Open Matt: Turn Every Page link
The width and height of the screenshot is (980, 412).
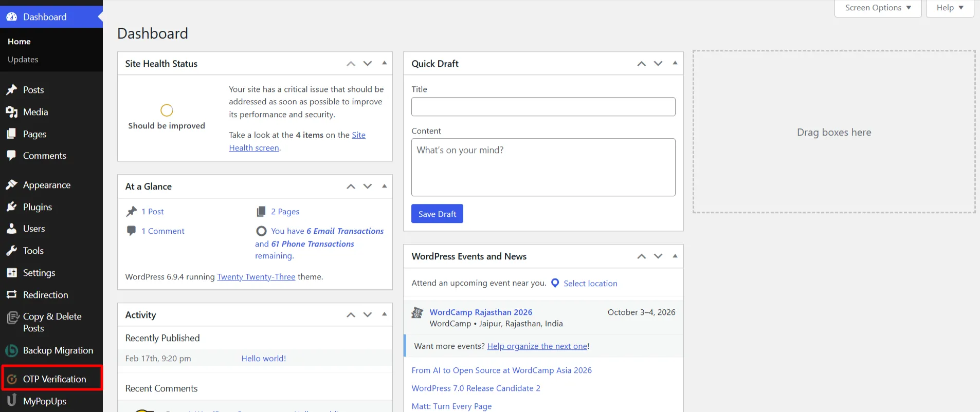pos(451,406)
